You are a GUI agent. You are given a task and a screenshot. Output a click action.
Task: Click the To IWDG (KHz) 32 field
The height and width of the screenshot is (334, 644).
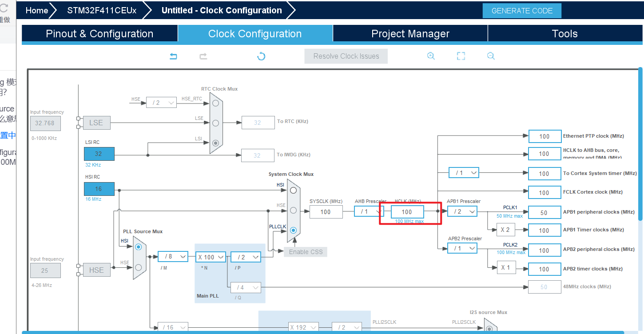258,155
